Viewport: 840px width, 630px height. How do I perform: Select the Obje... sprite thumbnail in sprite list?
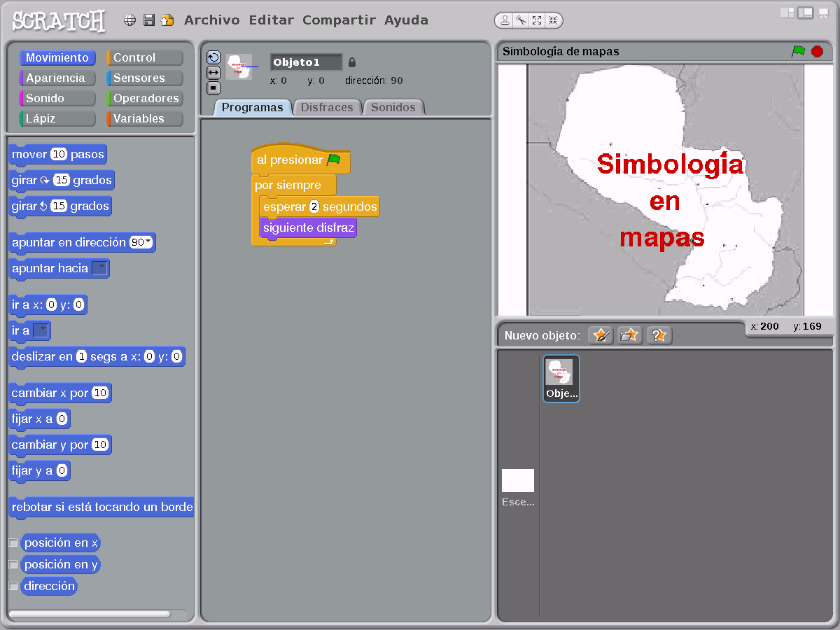[561, 378]
